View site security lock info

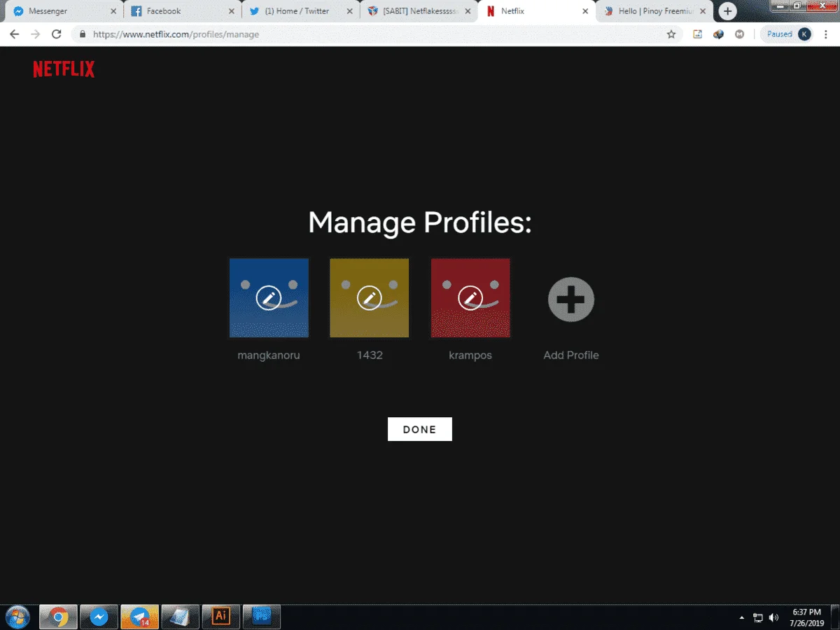click(x=83, y=34)
